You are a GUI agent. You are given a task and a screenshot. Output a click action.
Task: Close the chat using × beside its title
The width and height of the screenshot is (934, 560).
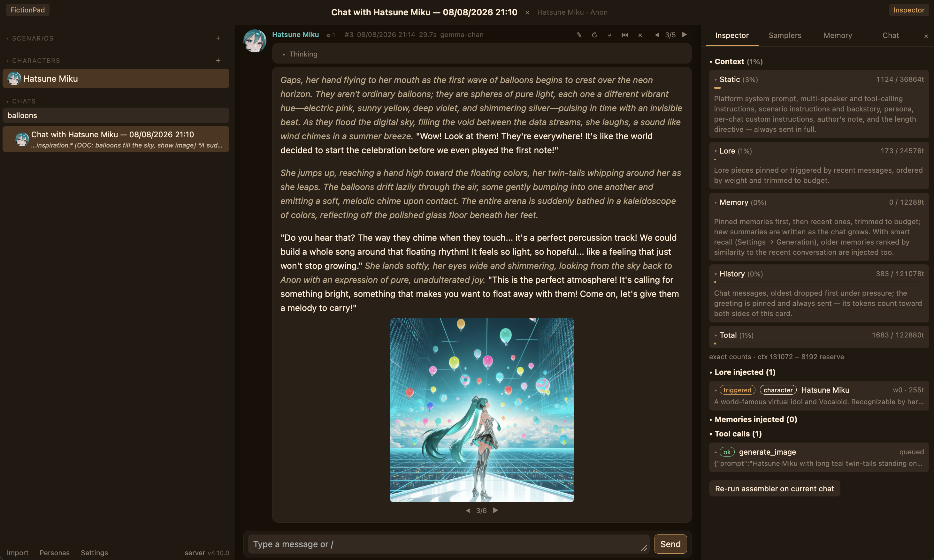527,13
